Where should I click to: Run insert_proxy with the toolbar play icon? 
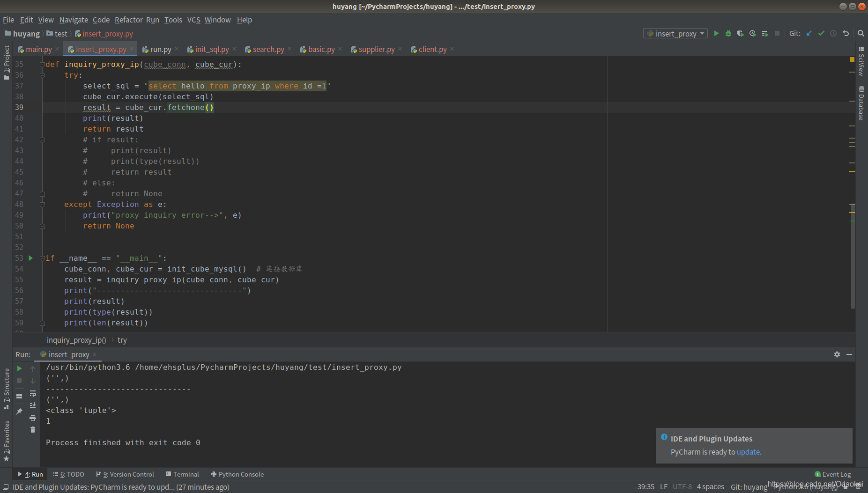(x=716, y=33)
